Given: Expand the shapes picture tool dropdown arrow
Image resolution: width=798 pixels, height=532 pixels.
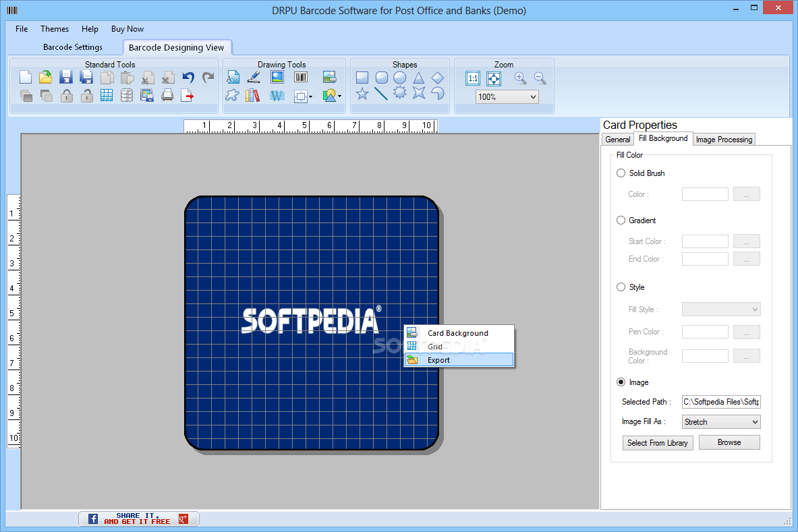Looking at the screenshot, I should 339,96.
